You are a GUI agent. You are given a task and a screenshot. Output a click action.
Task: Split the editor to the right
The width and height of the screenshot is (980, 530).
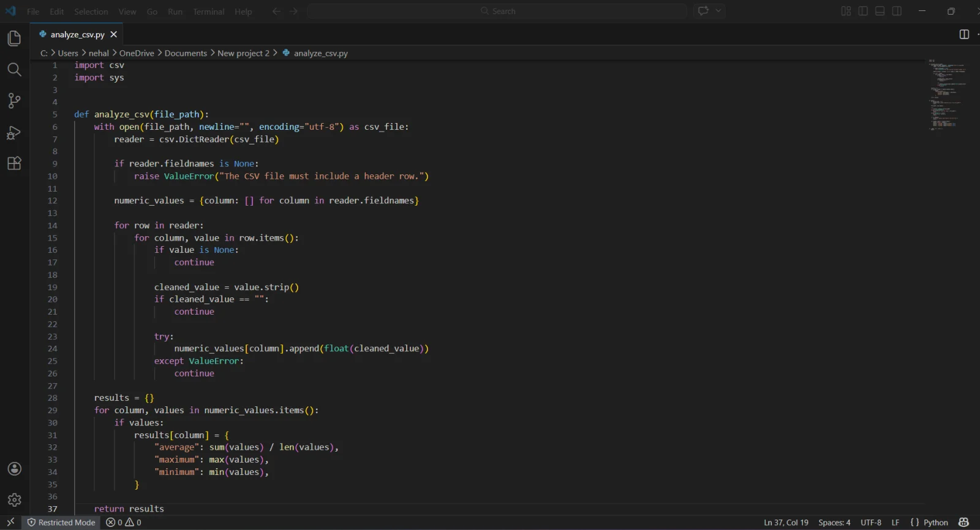(964, 34)
